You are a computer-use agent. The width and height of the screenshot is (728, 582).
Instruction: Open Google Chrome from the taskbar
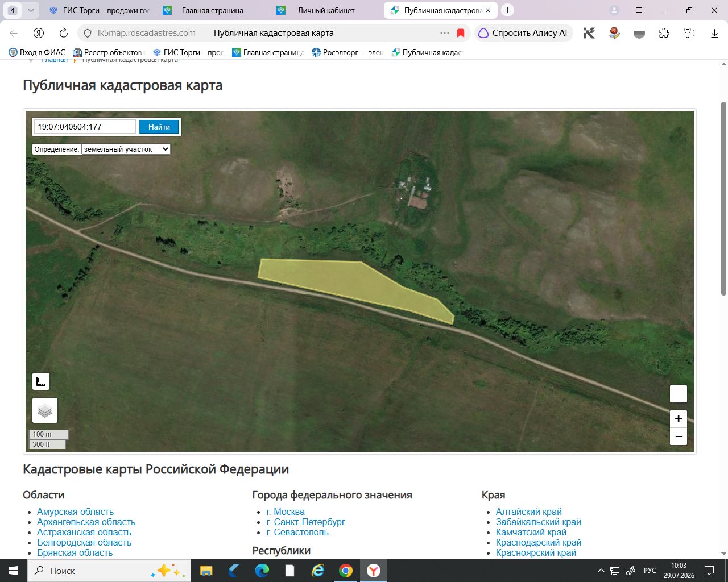(346, 571)
